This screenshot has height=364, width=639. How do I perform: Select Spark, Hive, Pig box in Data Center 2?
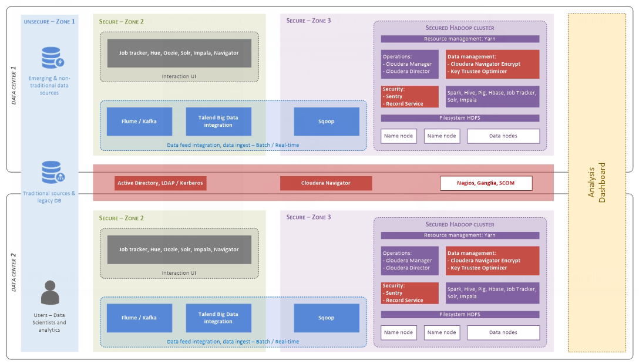tap(492, 293)
